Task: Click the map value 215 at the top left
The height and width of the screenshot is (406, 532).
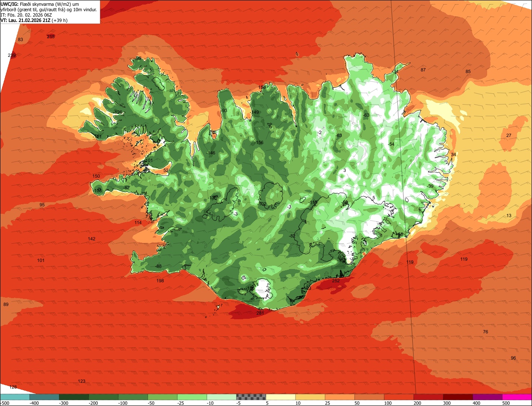Action: [x=51, y=37]
